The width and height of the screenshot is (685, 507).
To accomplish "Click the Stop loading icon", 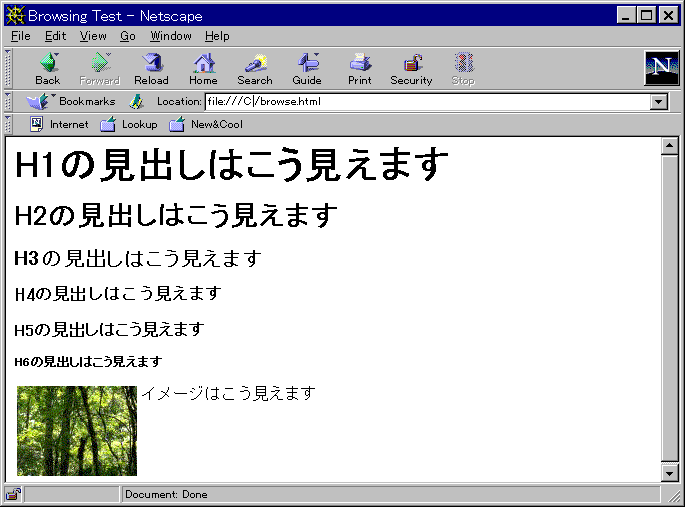I will [463, 69].
